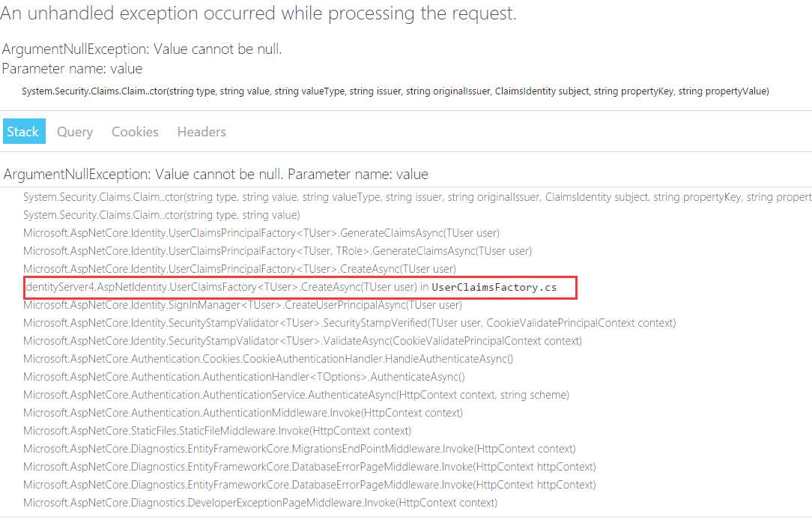This screenshot has width=812, height=520.
Task: Click the UserClaimsPrincipalFactory<TUser> CreateAsync frame
Action: tap(240, 269)
